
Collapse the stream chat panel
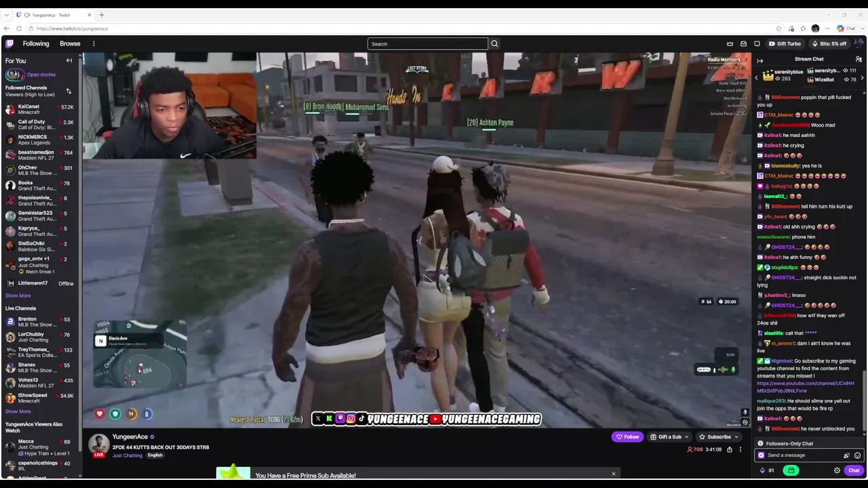pos(760,60)
